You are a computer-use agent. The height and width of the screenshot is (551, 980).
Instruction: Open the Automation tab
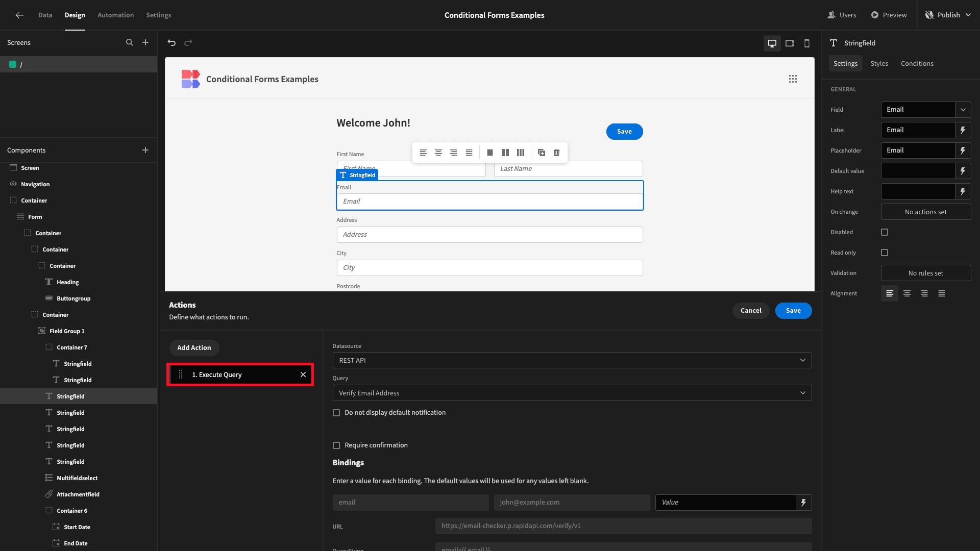[115, 15]
